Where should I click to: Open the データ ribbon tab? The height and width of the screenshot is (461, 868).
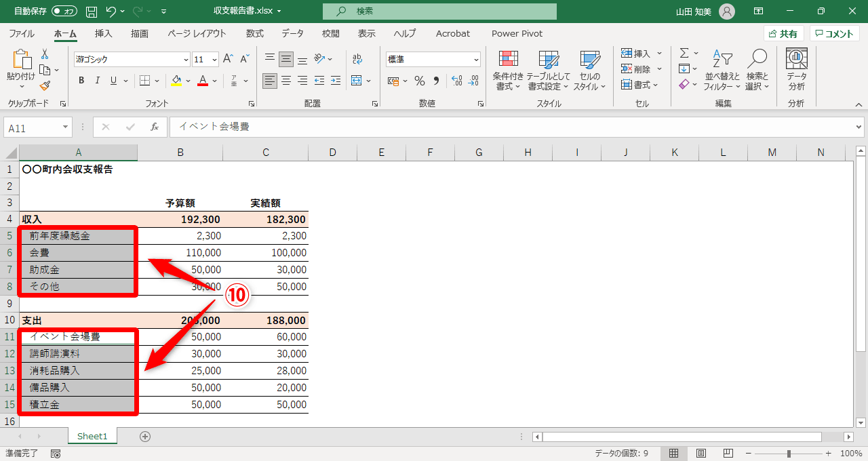pos(293,33)
